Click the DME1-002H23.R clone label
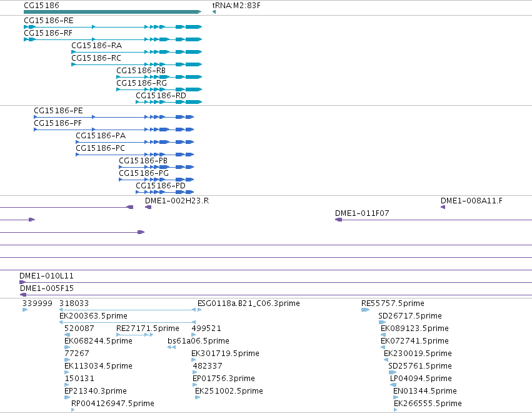Viewport: 532px width, 413px height. click(177, 201)
